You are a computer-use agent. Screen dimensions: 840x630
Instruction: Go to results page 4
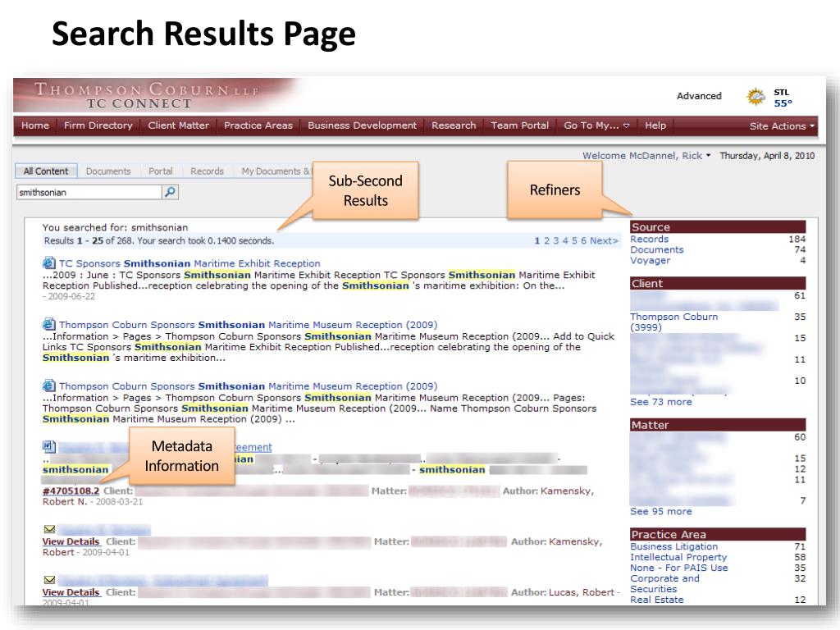coord(565,240)
